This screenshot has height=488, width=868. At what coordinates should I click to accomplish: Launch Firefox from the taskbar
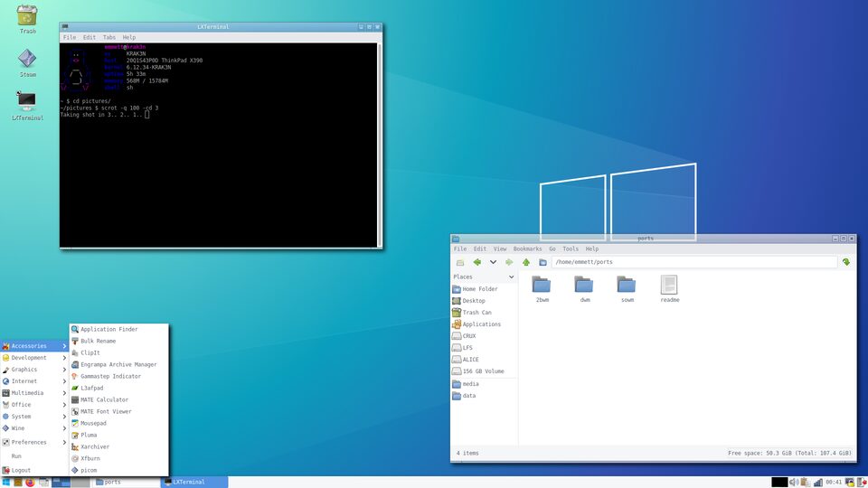coord(30,483)
